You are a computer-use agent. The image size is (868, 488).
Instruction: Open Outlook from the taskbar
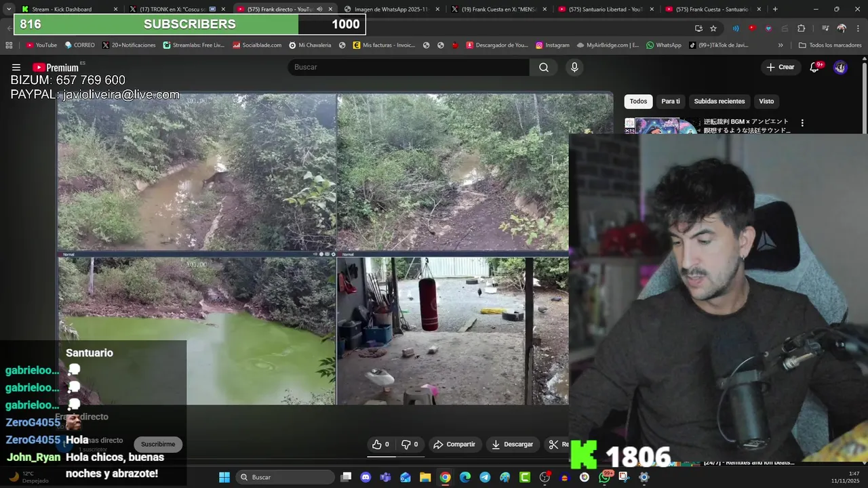click(406, 477)
